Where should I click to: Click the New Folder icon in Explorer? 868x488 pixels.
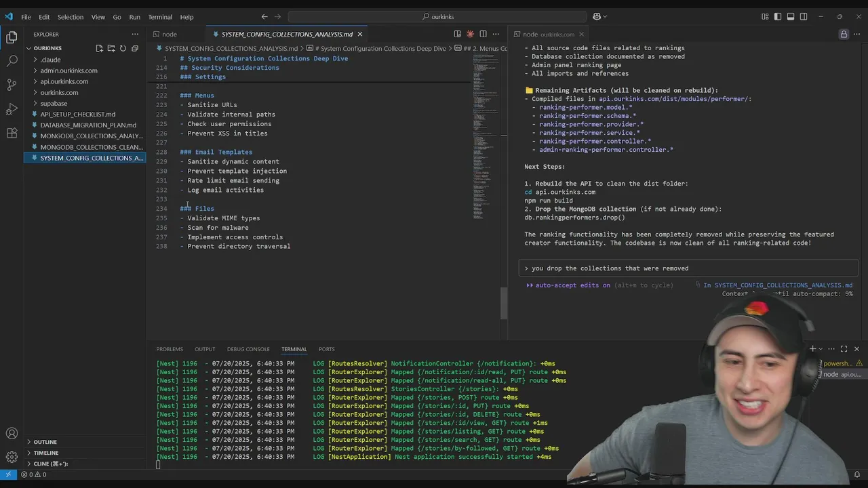(x=111, y=48)
